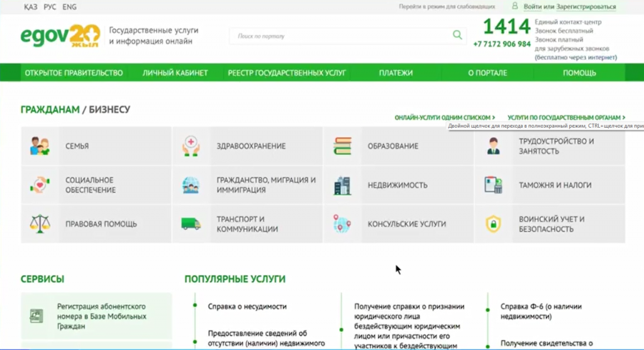Open the Открытое правительство menu
The width and height of the screenshot is (644, 350).
pos(74,73)
